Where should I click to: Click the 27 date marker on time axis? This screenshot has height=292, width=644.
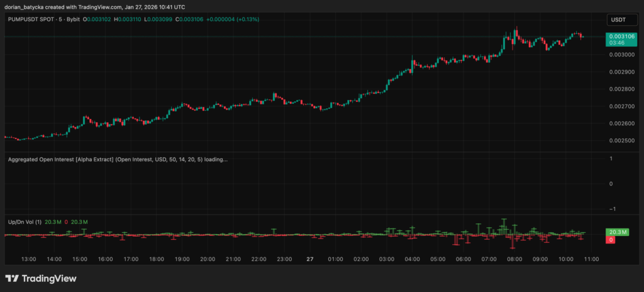[309, 259]
